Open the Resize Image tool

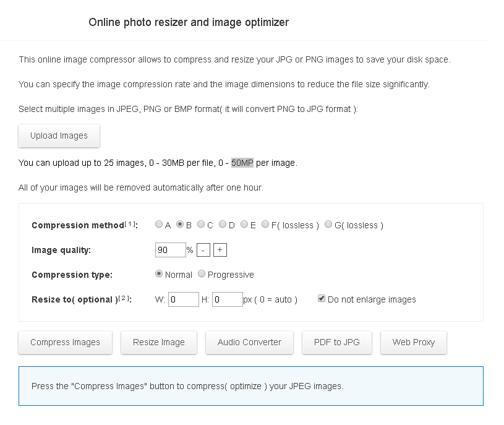(x=159, y=342)
